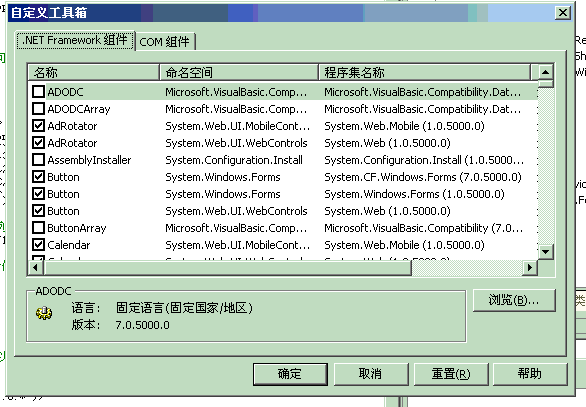Click the ADODC gear component icon
This screenshot has width=586, height=407.
pyautogui.click(x=44, y=313)
